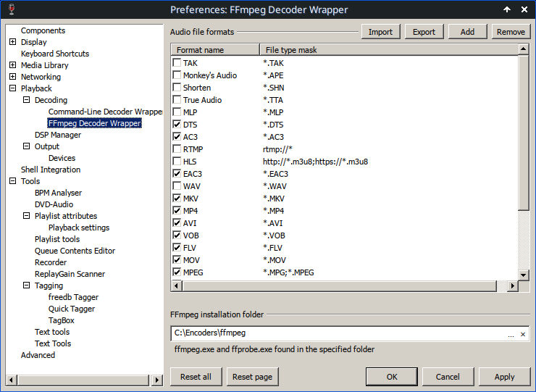The width and height of the screenshot is (536, 392).
Task: Click the Import button
Action: pos(380,32)
